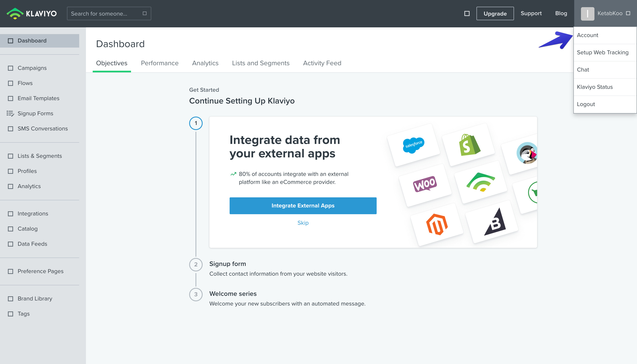Open the Blog link in header
The height and width of the screenshot is (364, 637).
561,13
